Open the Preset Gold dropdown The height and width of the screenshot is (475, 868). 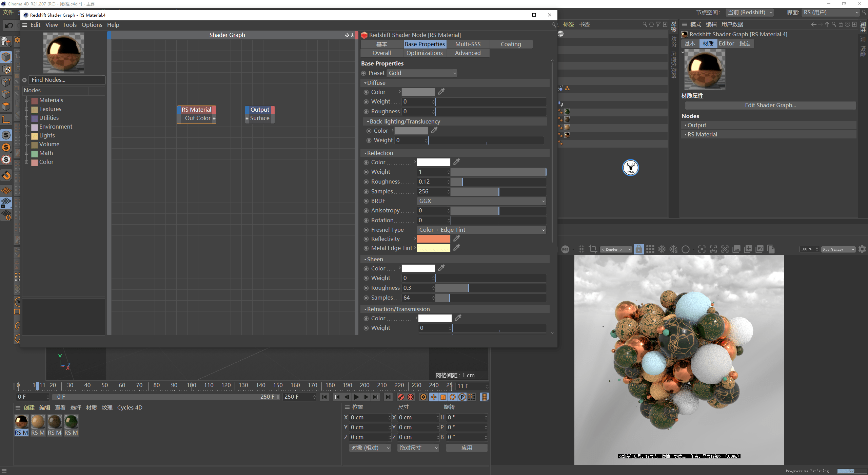tap(422, 73)
